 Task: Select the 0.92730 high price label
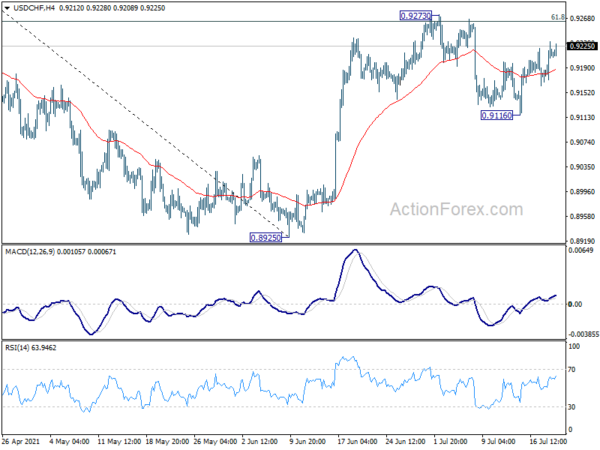click(416, 16)
